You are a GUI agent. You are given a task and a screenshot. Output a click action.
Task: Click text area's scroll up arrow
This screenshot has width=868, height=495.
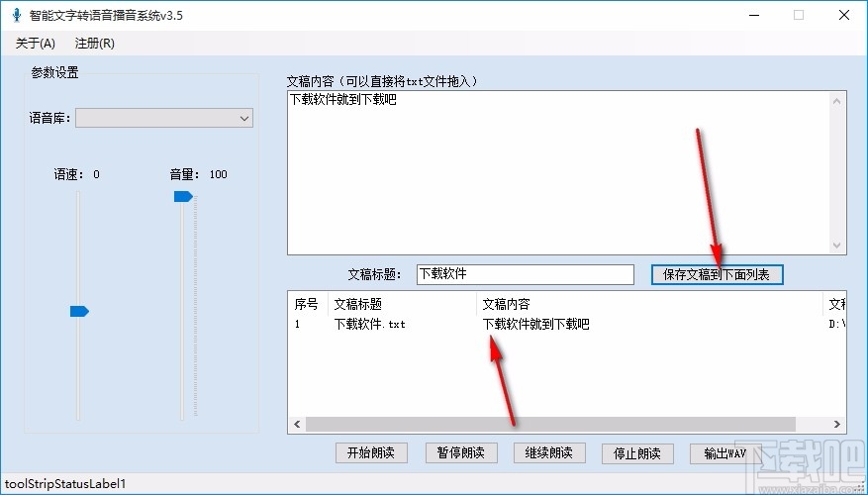click(x=837, y=101)
